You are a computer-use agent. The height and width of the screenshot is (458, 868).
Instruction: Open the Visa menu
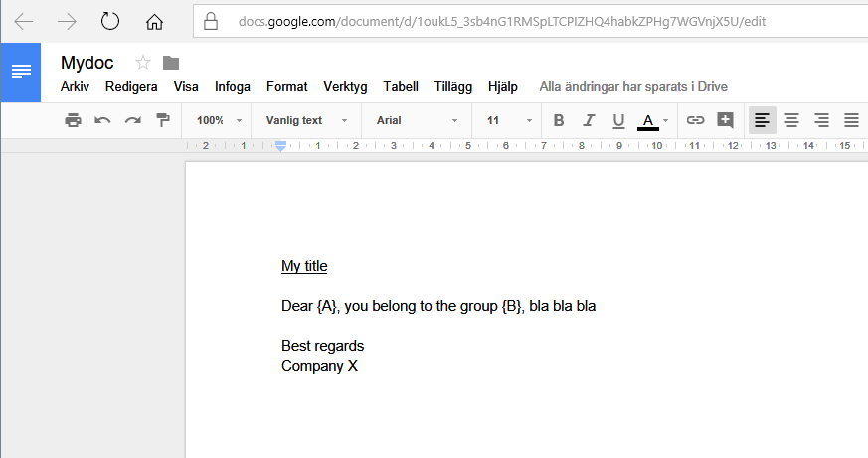[186, 86]
